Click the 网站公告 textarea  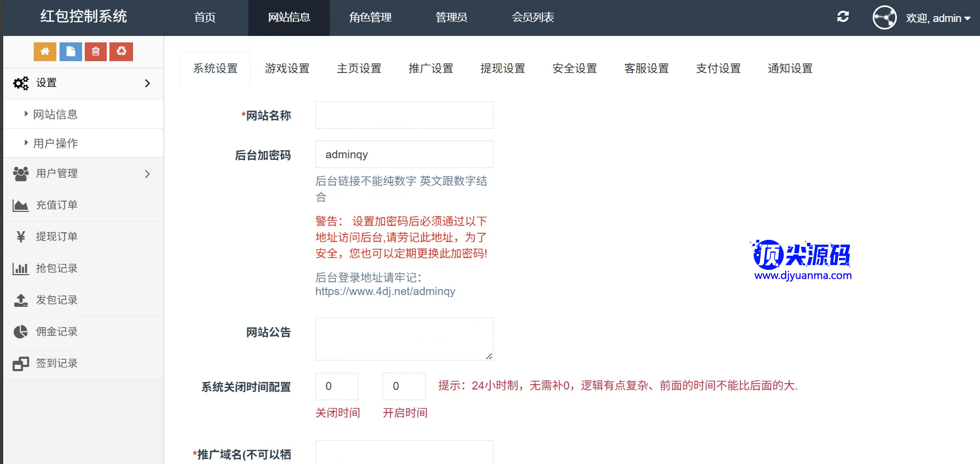(x=404, y=338)
